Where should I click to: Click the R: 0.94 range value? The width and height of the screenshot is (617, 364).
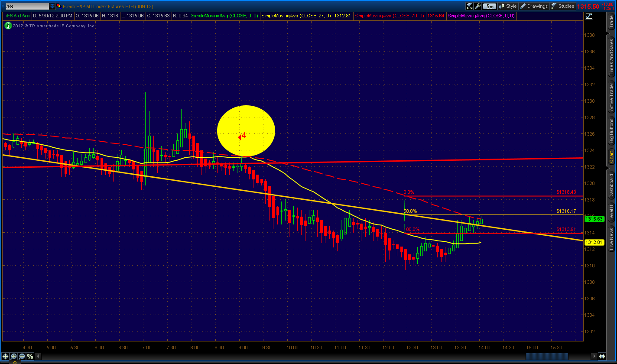[181, 16]
